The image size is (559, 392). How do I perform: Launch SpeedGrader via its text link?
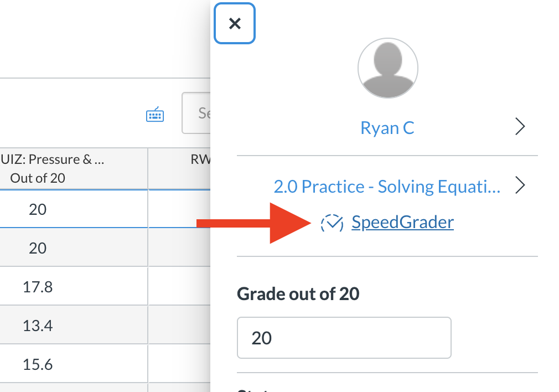click(402, 223)
